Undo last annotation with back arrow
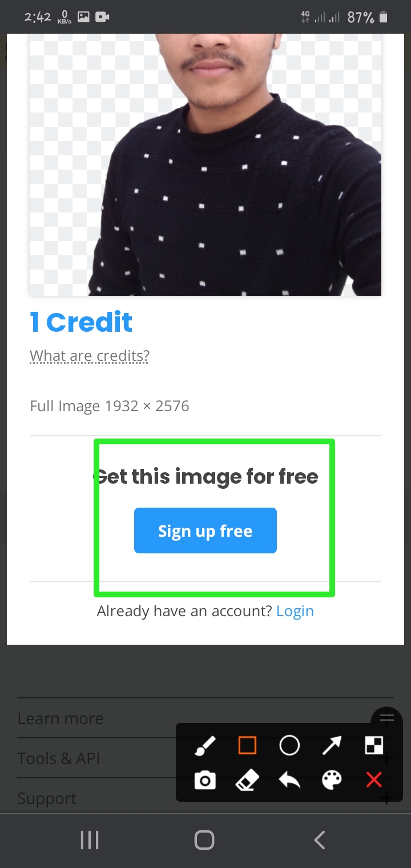Screen dimensions: 411x868 pos(289,780)
